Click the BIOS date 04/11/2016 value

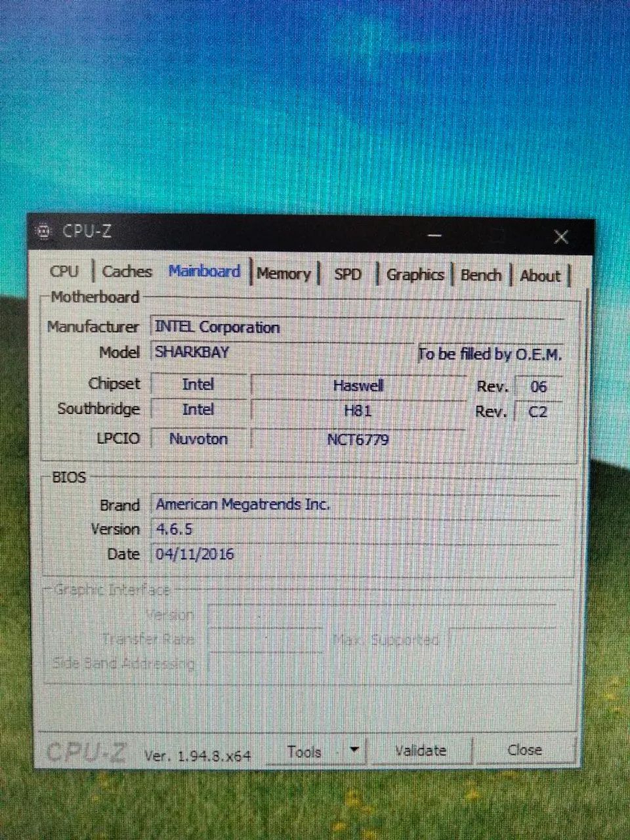(x=356, y=555)
